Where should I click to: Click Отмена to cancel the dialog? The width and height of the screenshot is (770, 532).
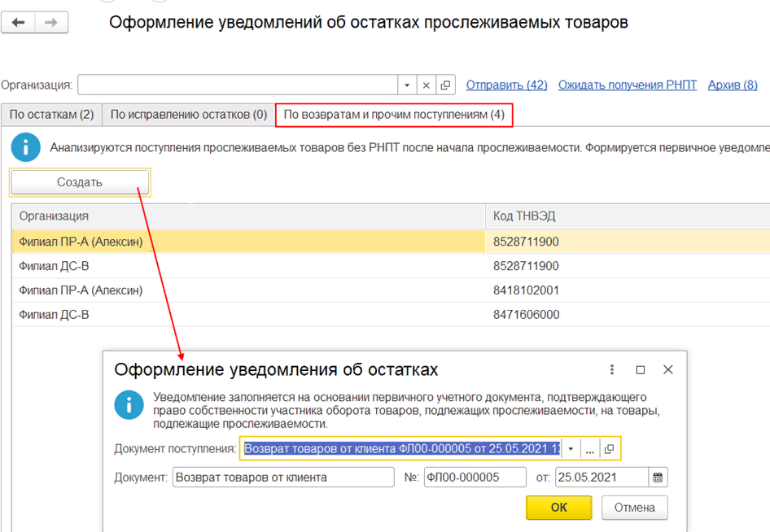[634, 508]
